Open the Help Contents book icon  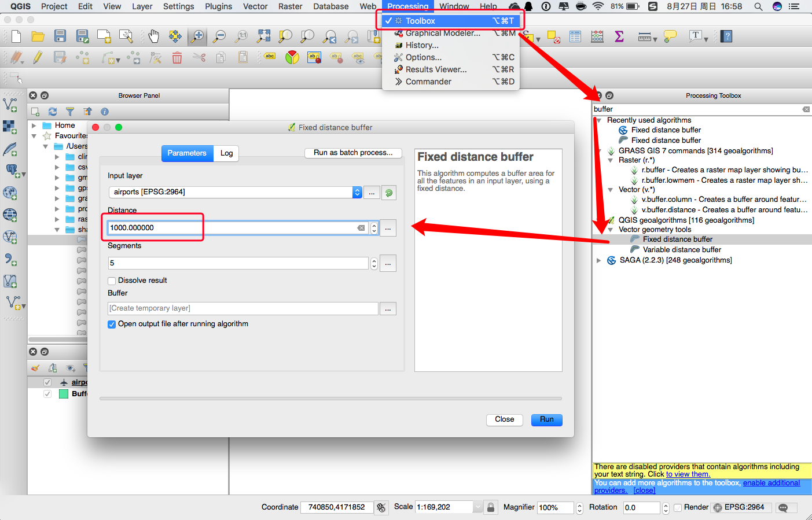point(727,36)
